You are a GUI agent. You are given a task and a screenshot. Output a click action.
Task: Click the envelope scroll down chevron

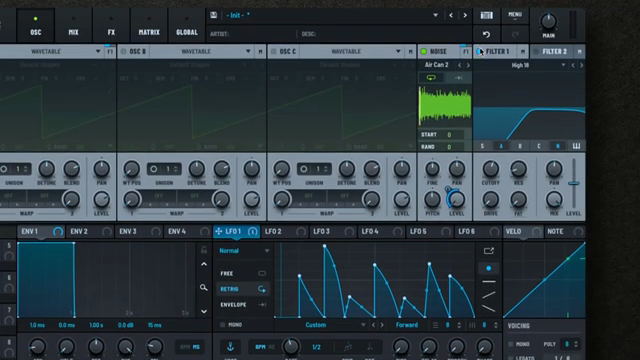204,311
